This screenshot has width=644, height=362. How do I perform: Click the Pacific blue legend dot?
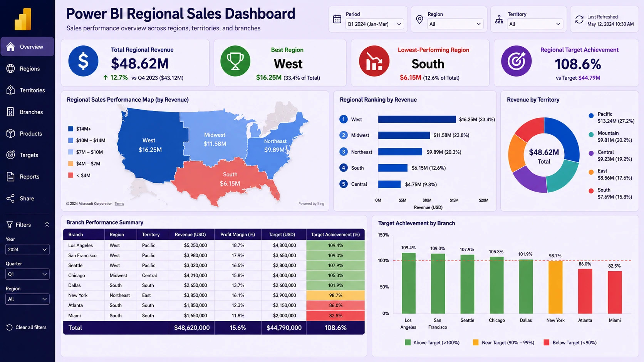(591, 115)
